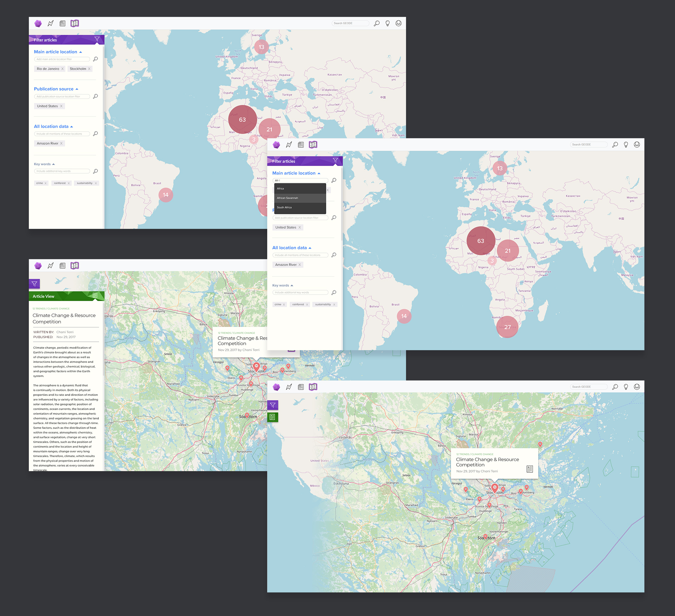Open newspaper icon in Afr dropdown window header

[x=301, y=145]
